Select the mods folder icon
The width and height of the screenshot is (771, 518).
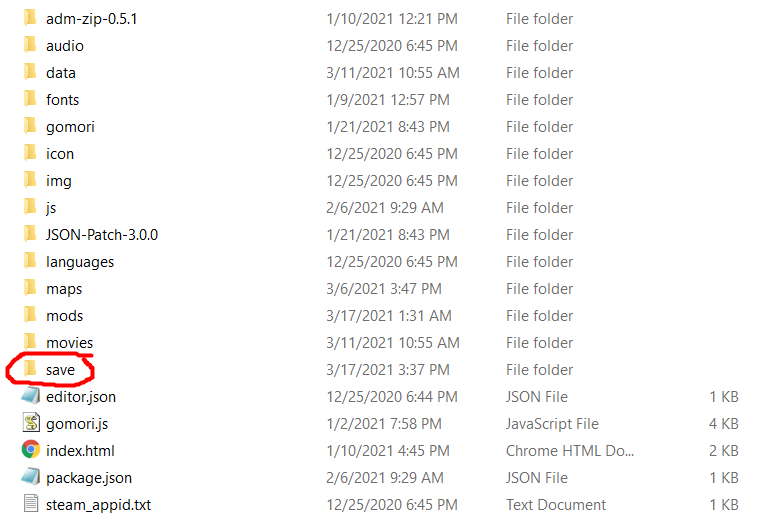coord(30,315)
